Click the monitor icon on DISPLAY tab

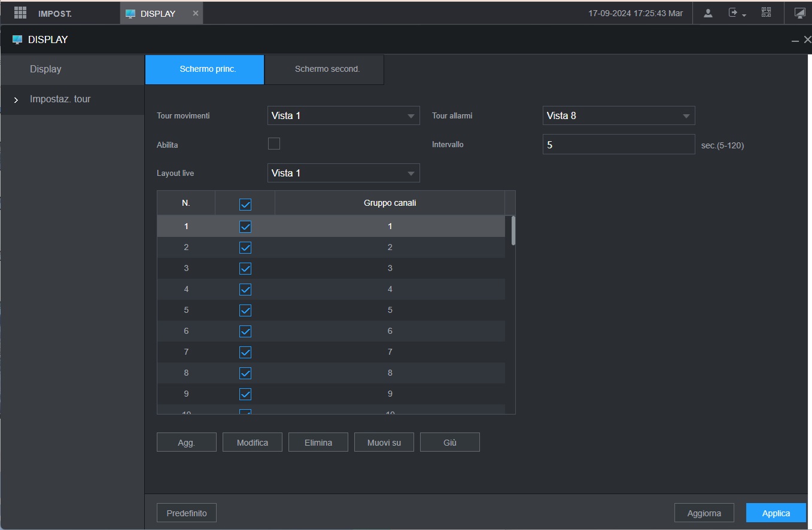point(130,13)
